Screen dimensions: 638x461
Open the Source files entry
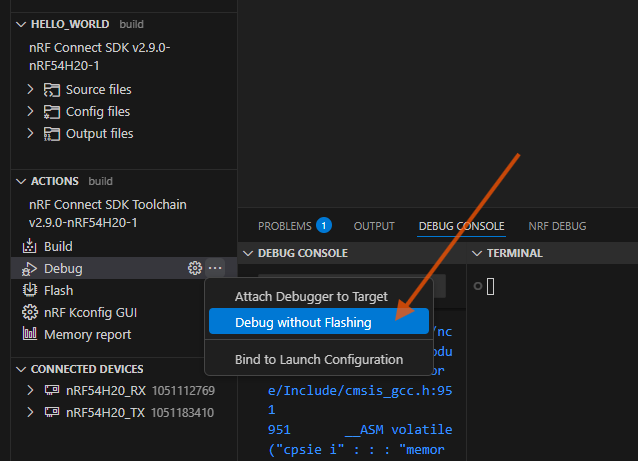pos(98,90)
